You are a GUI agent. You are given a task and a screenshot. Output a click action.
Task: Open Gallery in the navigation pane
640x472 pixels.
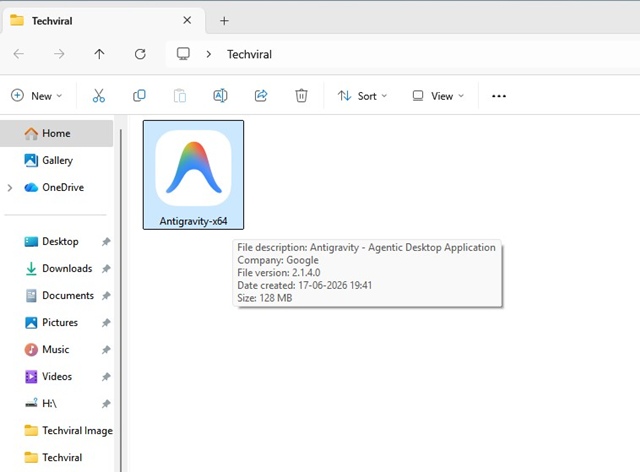coord(56,160)
